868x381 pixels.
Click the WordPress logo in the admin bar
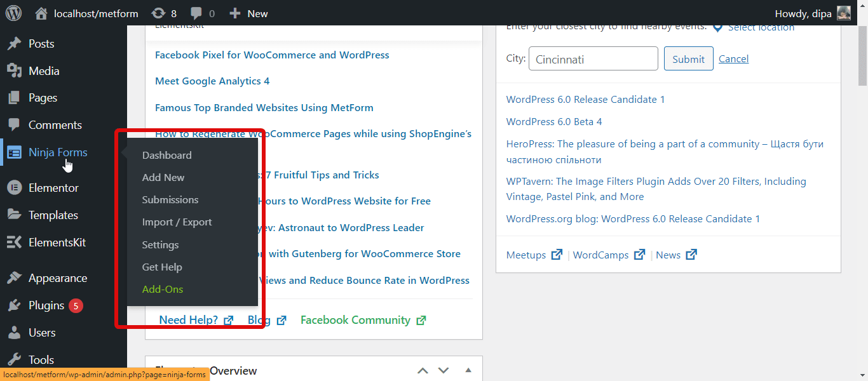[13, 13]
